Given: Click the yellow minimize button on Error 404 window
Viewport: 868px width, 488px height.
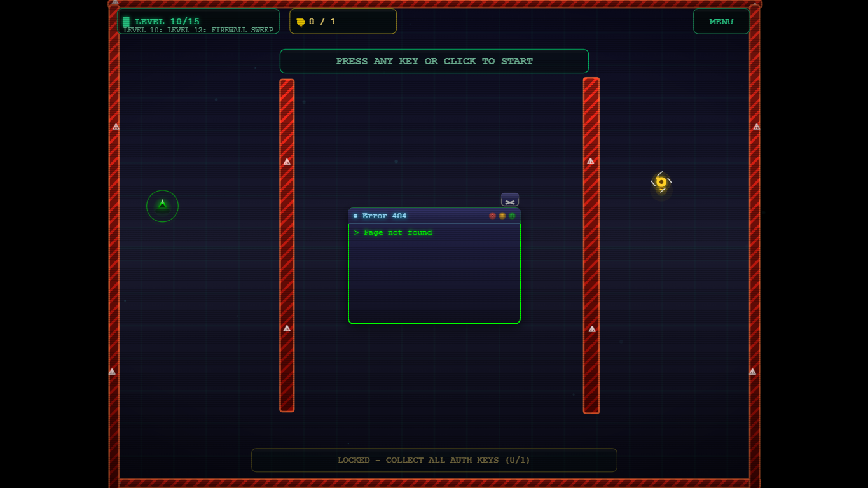Looking at the screenshot, I should tap(502, 216).
